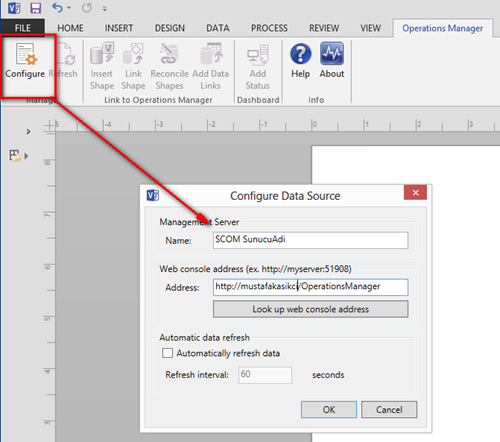Image resolution: width=500 pixels, height=442 pixels.
Task: Select the Link Shape command
Action: pos(133,66)
